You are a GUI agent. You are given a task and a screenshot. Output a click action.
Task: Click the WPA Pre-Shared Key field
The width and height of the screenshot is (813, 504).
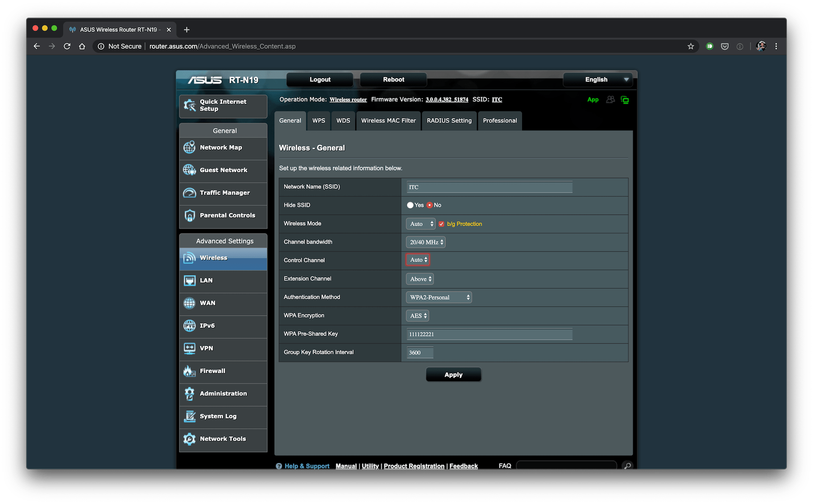pyautogui.click(x=489, y=334)
